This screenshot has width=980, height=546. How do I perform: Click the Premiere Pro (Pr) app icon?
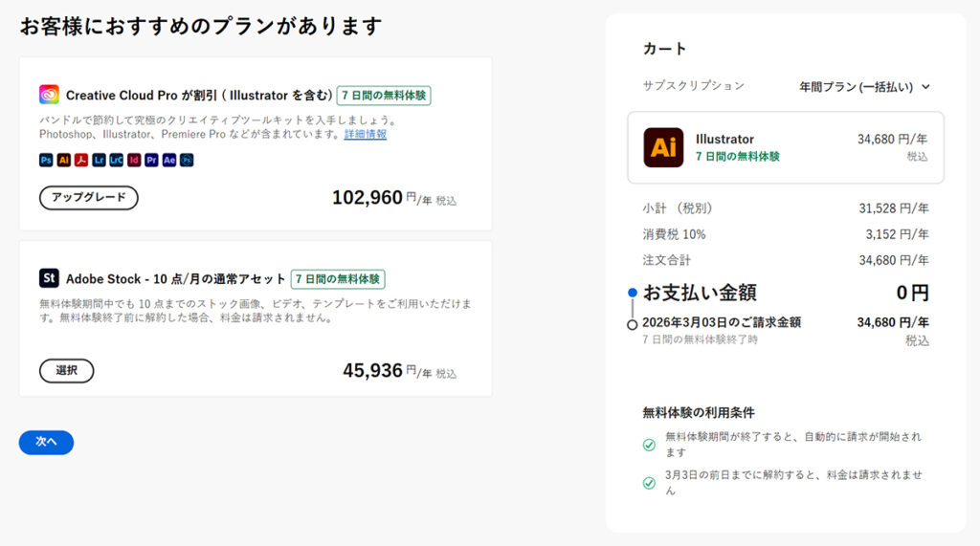pos(151,160)
